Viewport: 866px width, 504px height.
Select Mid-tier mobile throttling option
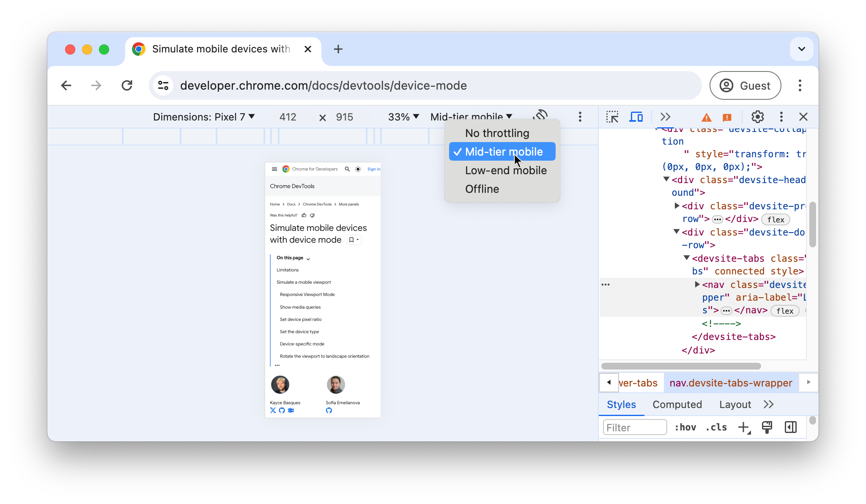(x=504, y=151)
